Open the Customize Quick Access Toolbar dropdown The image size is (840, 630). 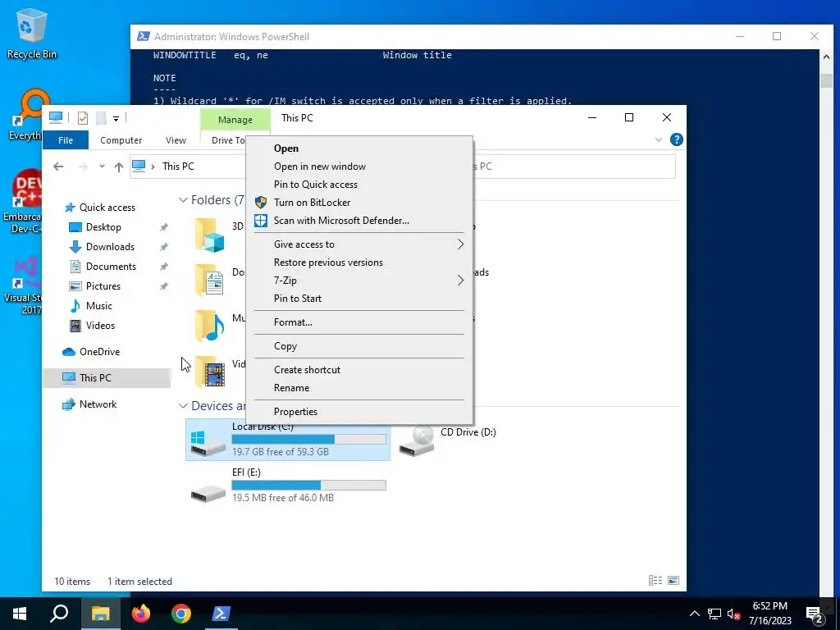pyautogui.click(x=116, y=118)
